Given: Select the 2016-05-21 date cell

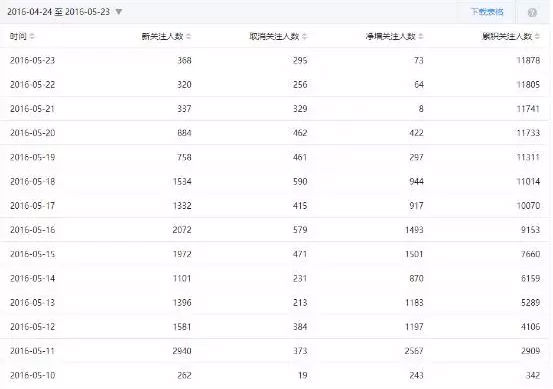Looking at the screenshot, I should 32,109.
